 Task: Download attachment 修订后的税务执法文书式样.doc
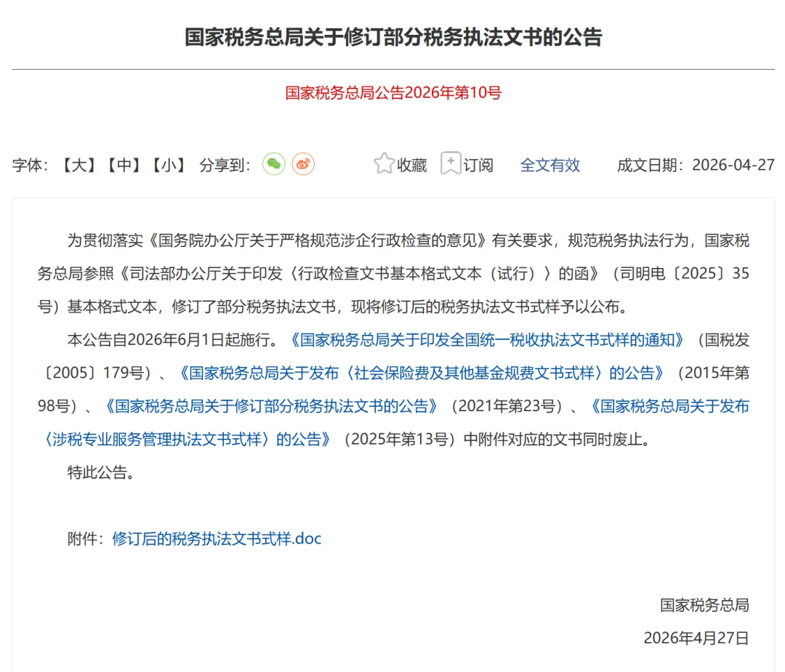point(217,539)
